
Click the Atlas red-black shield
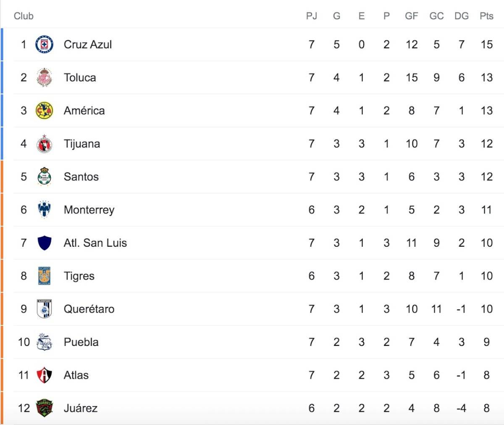tap(45, 375)
